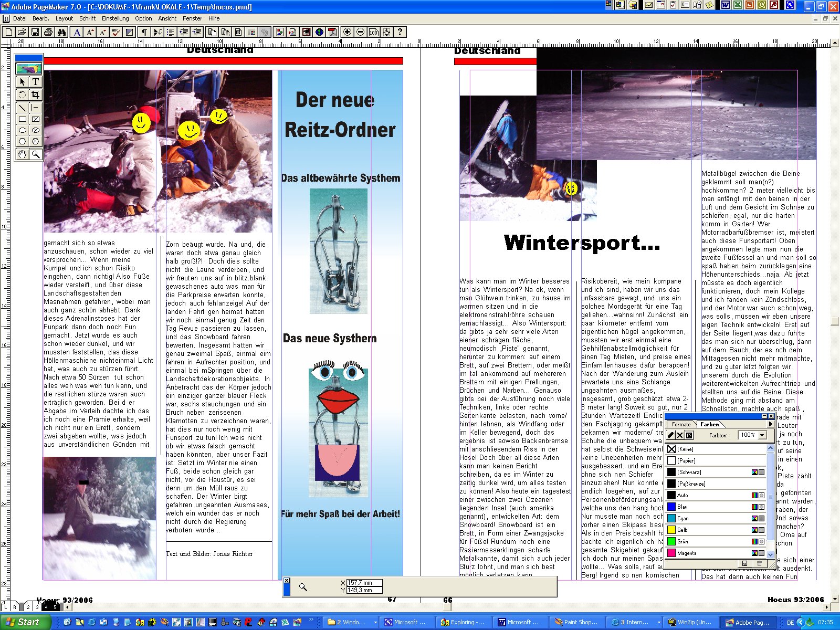Select the Rectangle Frame tool
This screenshot has width=840, height=630.
click(35, 119)
